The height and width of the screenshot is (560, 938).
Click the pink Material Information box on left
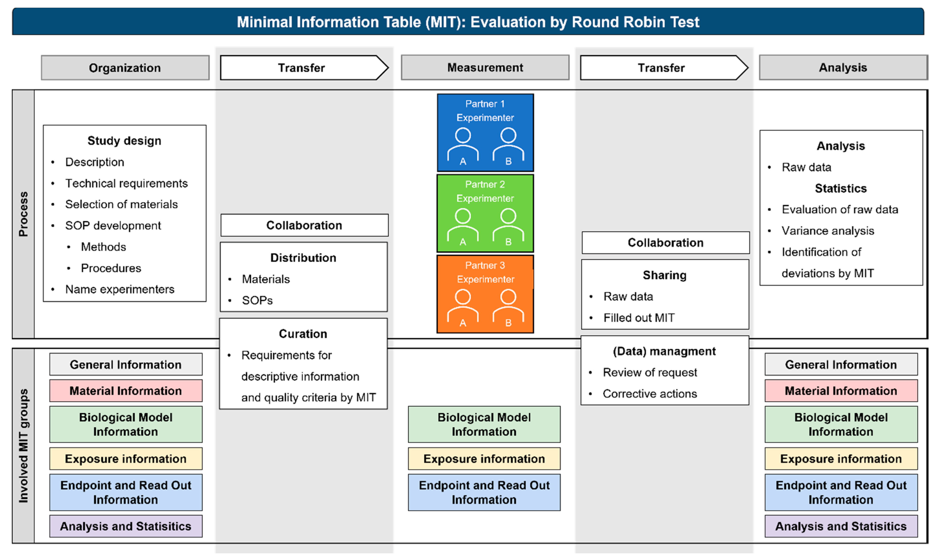pos(126,391)
